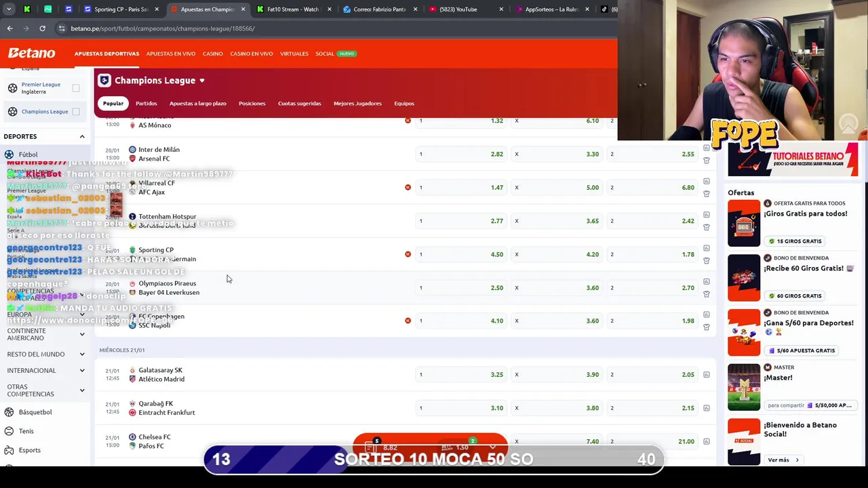Image resolution: width=868 pixels, height=488 pixels.
Task: Open jersey icon for Olympiacos Piraeus match
Action: click(x=706, y=294)
